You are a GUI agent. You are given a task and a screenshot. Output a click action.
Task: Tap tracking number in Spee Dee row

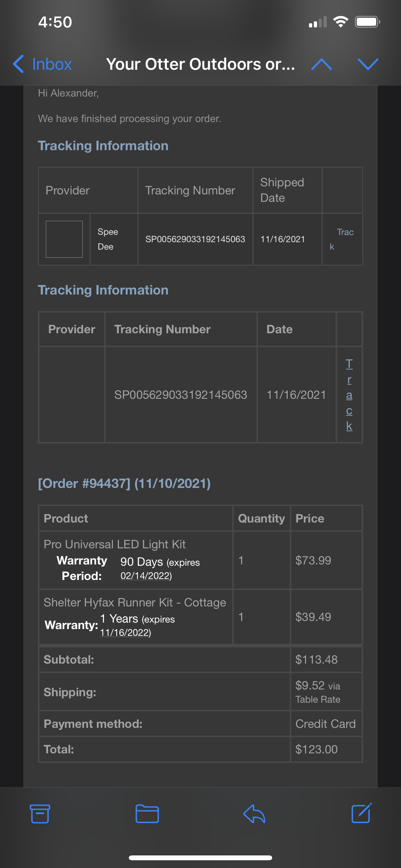tap(195, 239)
